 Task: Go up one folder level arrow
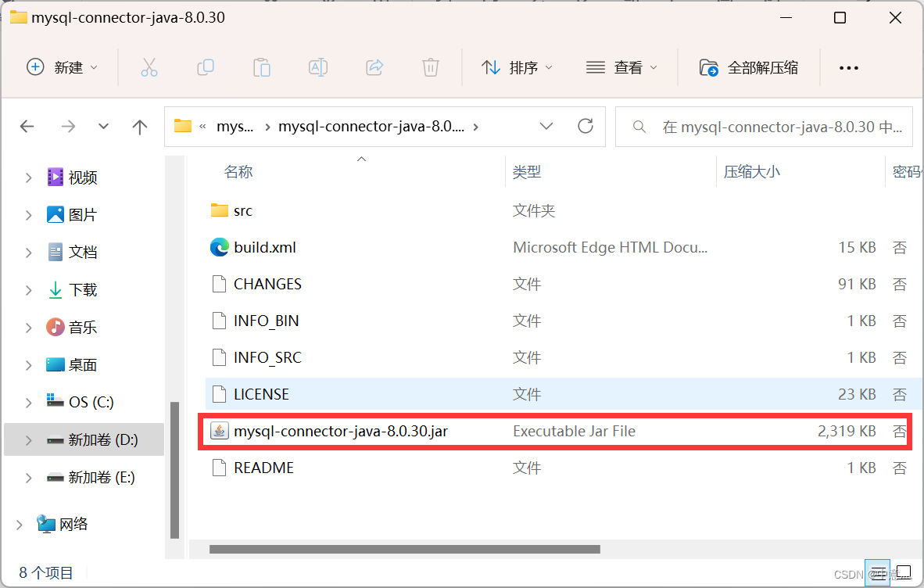140,126
